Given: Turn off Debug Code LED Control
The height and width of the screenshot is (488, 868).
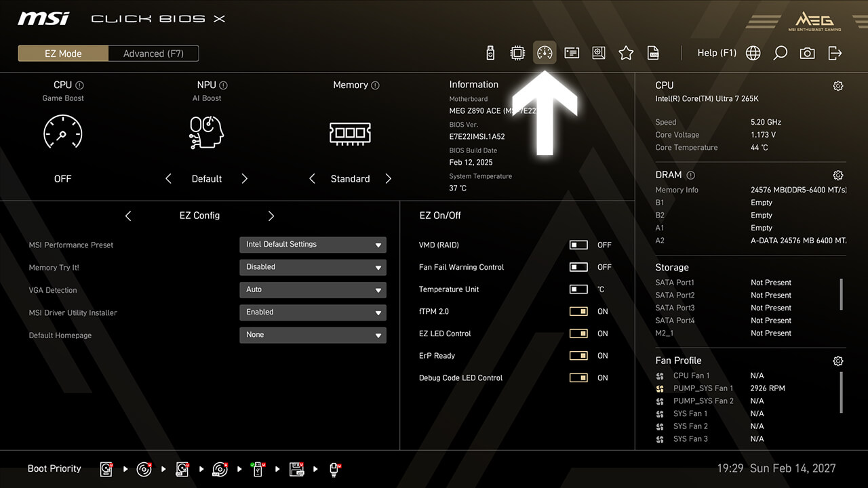Looking at the screenshot, I should 578,378.
